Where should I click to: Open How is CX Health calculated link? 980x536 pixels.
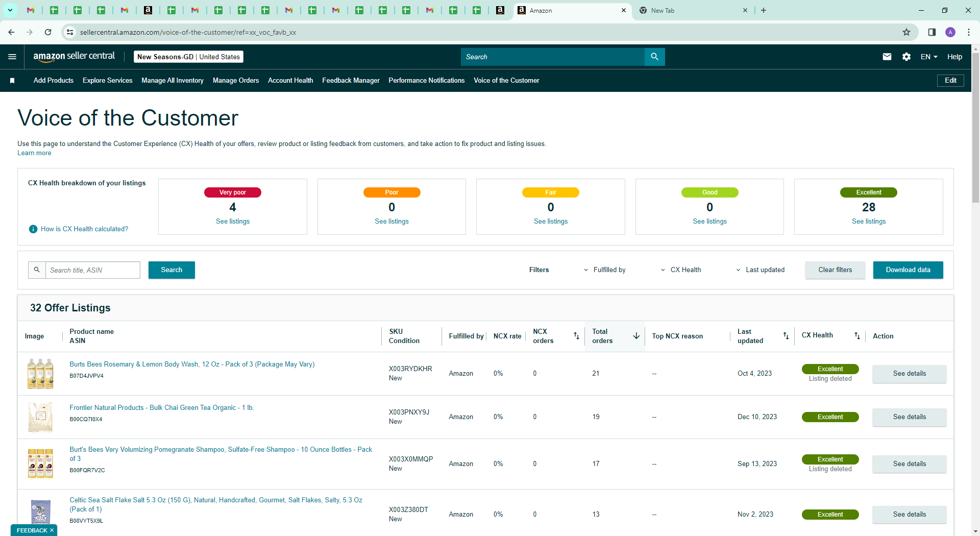click(85, 229)
